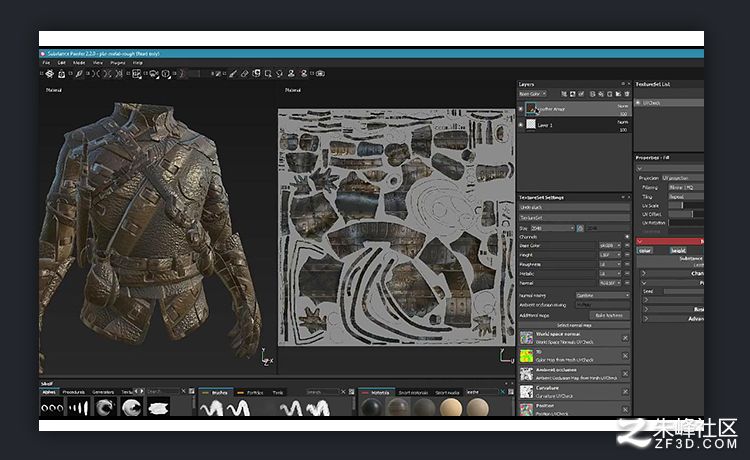Delete layer with the trash icon
The image size is (750, 460).
click(627, 94)
